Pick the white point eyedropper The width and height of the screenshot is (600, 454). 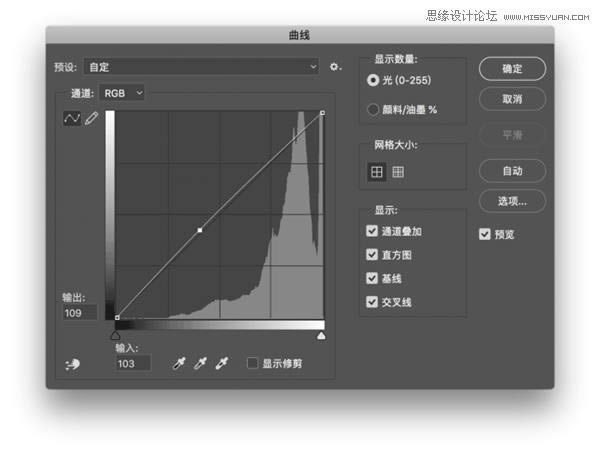[222, 363]
